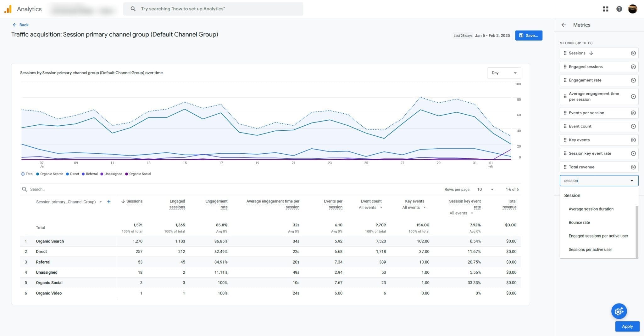Click the plus icon to add a dimension
This screenshot has width=644, height=336.
[109, 202]
